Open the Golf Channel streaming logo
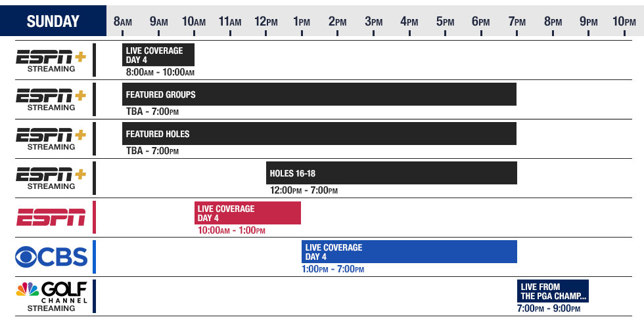 [51, 296]
